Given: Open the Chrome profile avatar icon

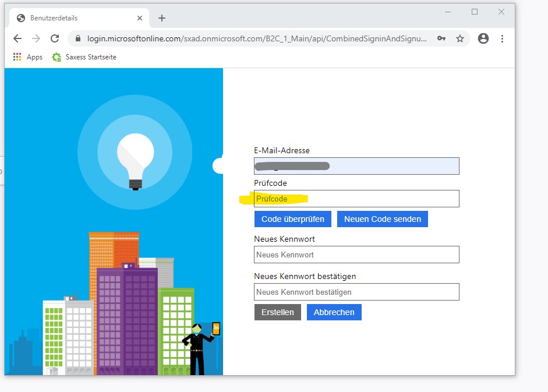Looking at the screenshot, I should tap(483, 38).
